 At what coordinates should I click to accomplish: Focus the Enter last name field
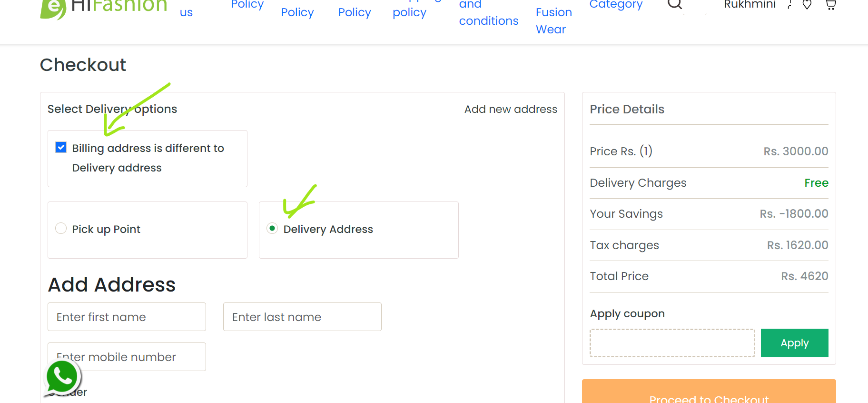pyautogui.click(x=302, y=317)
